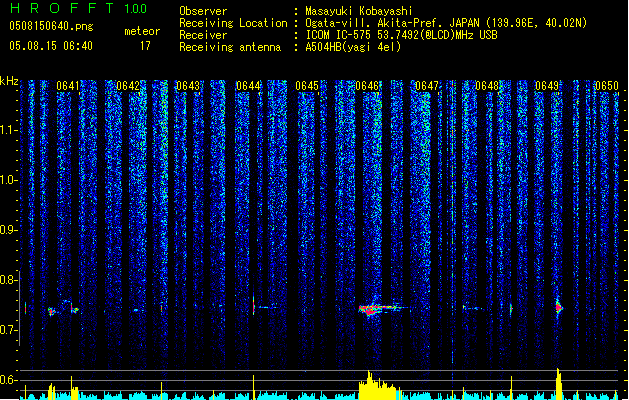Image resolution: width=629 pixels, height=400 pixels.
Task: Click the 'meteor' label
Action: (142, 31)
